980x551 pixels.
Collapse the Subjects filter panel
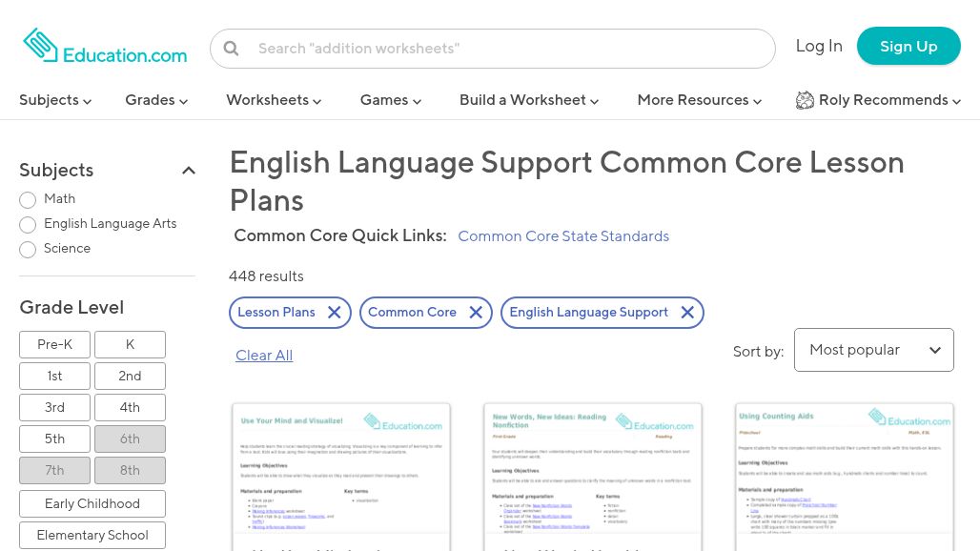tap(189, 170)
